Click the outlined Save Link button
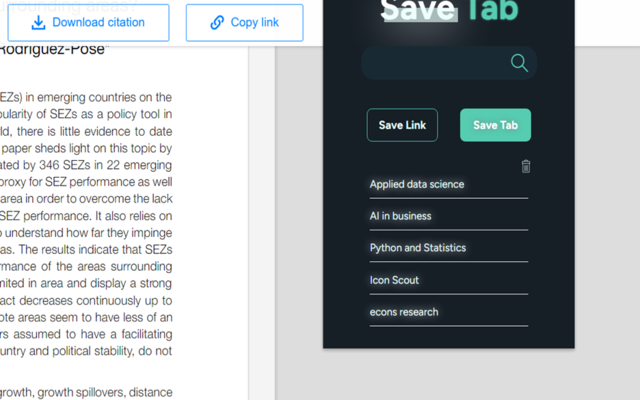This screenshot has width=640, height=400. (x=402, y=125)
